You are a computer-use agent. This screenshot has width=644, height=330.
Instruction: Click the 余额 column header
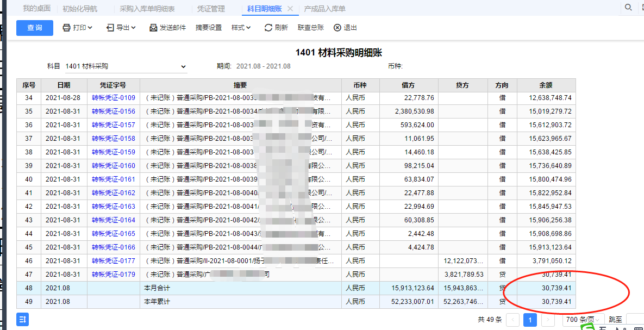click(546, 85)
